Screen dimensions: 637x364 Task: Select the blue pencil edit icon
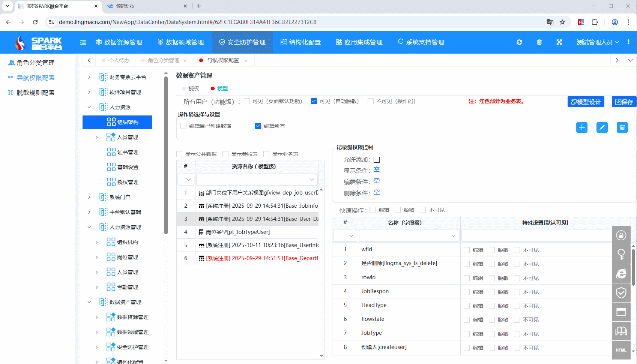click(602, 127)
